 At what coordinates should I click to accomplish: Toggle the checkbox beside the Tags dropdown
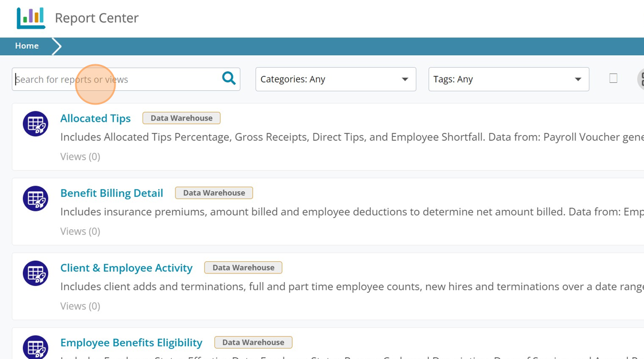pyautogui.click(x=613, y=78)
